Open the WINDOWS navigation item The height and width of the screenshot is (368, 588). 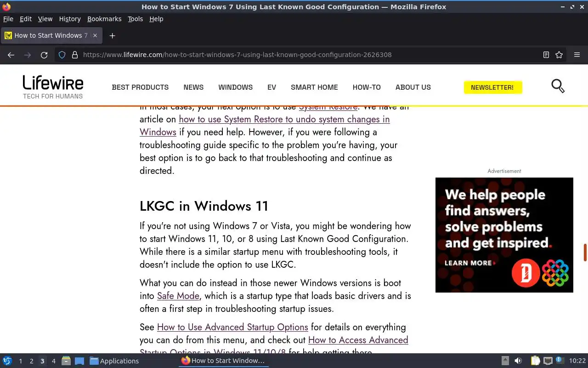pyautogui.click(x=236, y=87)
